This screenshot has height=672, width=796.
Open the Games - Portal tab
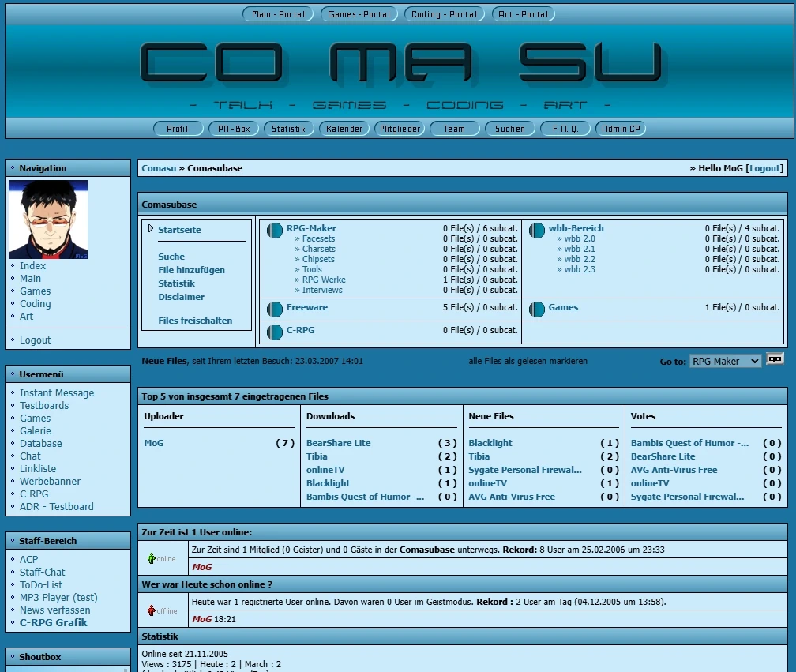359,14
